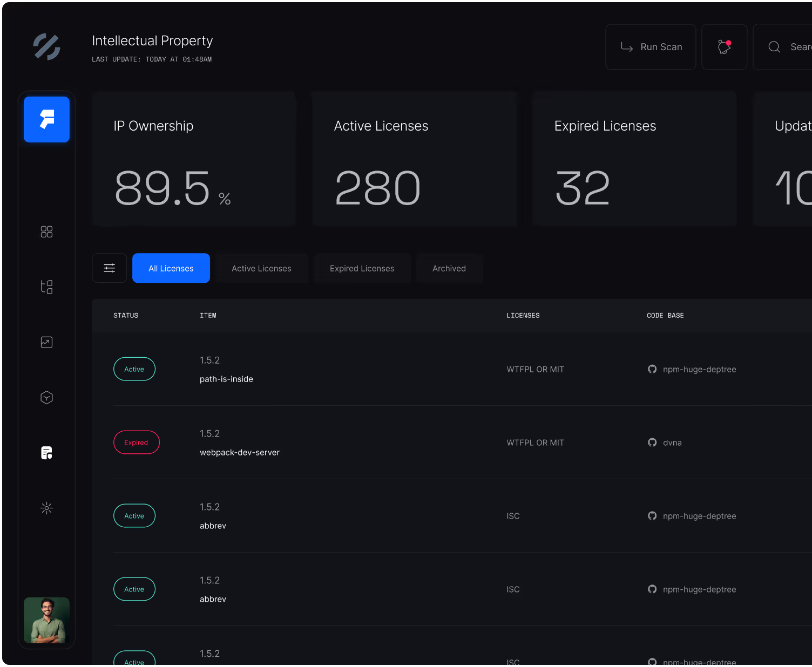Click the IP Ownership 89.5% card
The width and height of the screenshot is (812, 667).
[x=194, y=159]
